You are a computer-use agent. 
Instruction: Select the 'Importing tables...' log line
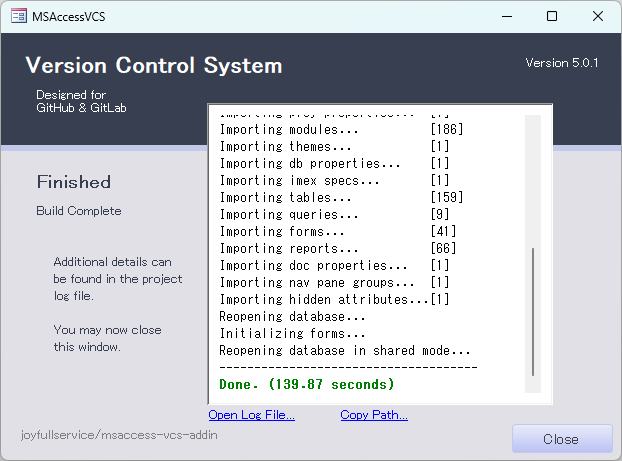342,198
